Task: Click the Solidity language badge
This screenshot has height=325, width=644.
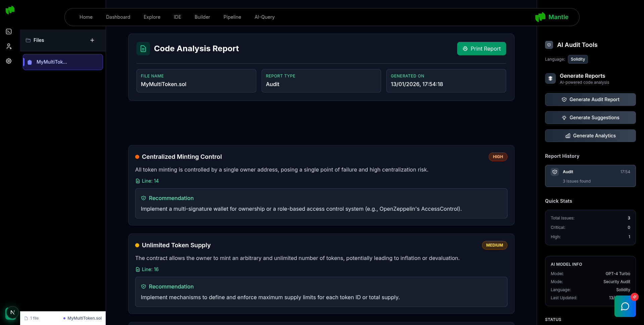Action: point(578,59)
